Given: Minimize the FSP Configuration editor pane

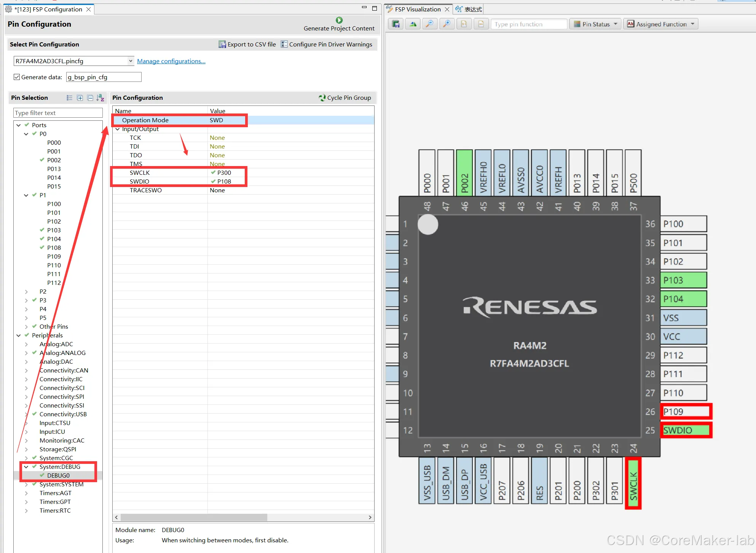Looking at the screenshot, I should [364, 8].
